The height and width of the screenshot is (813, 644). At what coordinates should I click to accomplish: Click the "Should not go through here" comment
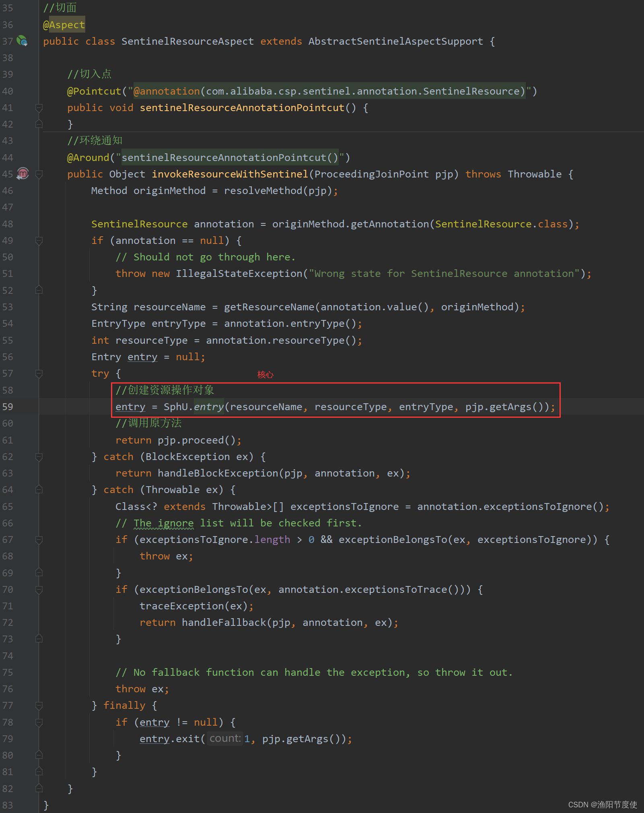pos(206,257)
